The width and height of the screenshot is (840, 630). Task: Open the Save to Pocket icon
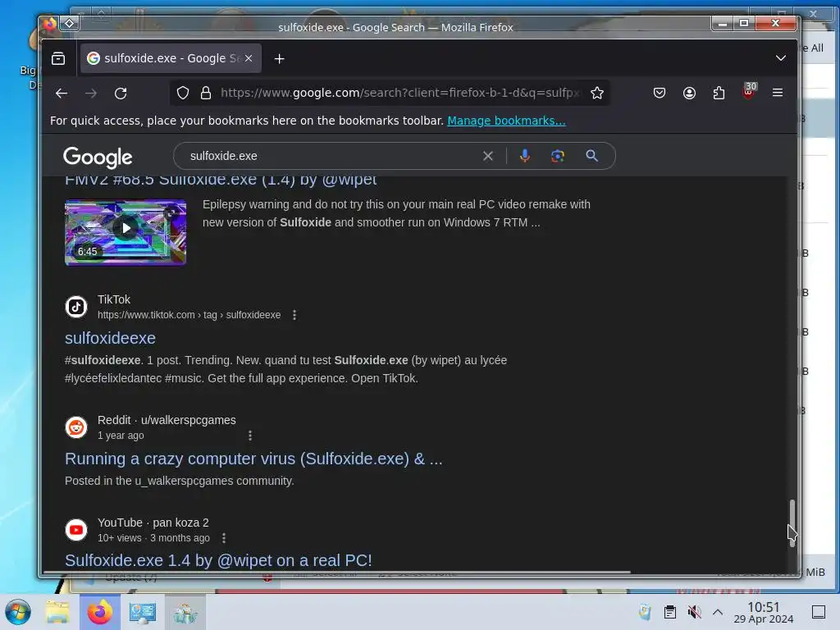(660, 94)
